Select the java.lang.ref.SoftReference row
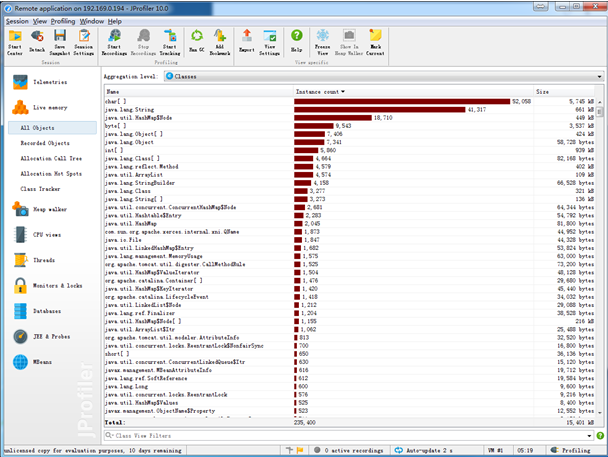Viewport: 608px width, 457px height. 350,378
